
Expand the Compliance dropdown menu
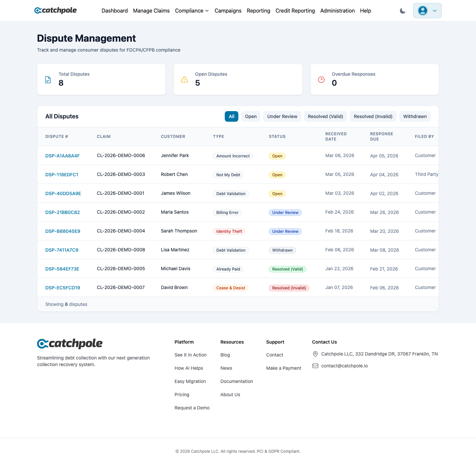point(192,11)
